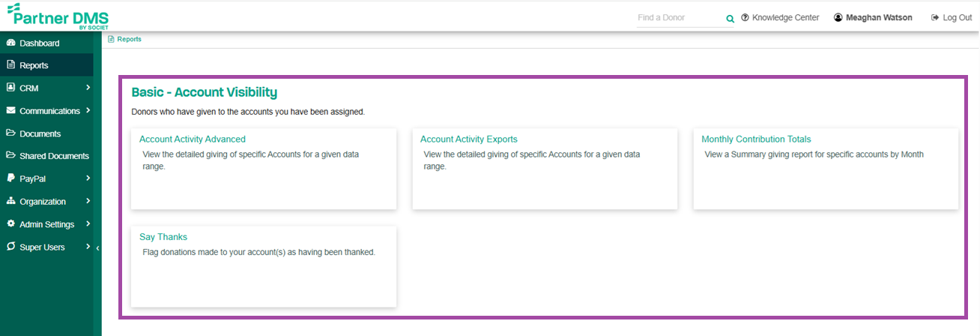Open the Monthly Contribution Totals report
Image resolution: width=980 pixels, height=336 pixels.
pos(756,139)
